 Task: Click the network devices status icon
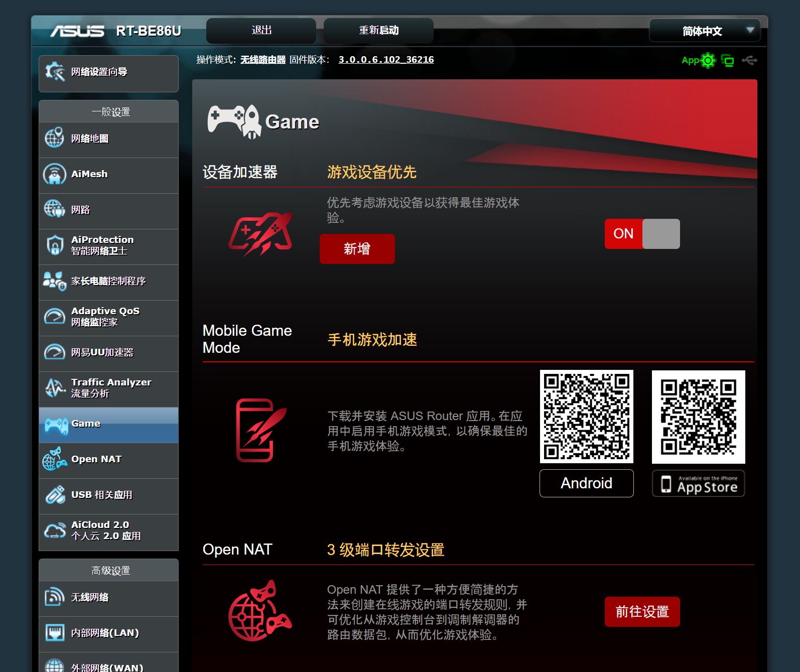(x=727, y=61)
